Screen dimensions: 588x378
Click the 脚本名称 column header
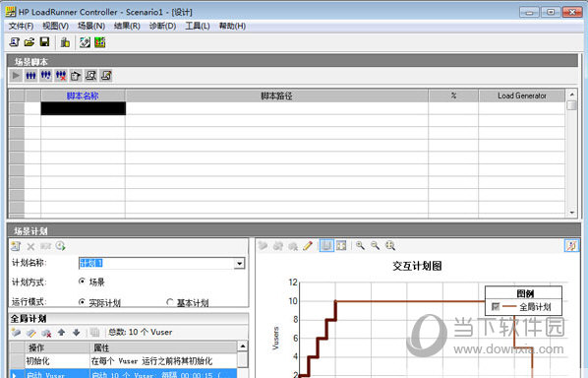[x=83, y=95]
